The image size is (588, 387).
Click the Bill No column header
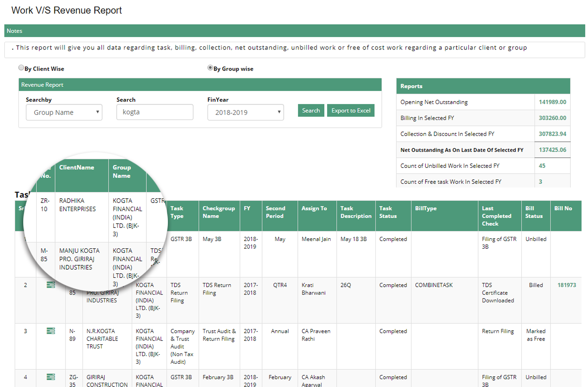[x=566, y=216]
